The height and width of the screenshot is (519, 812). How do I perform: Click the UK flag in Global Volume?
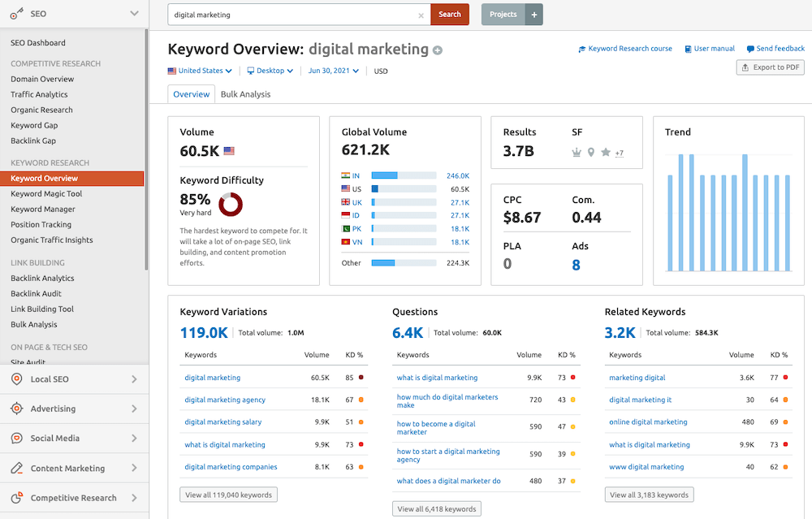tap(345, 202)
